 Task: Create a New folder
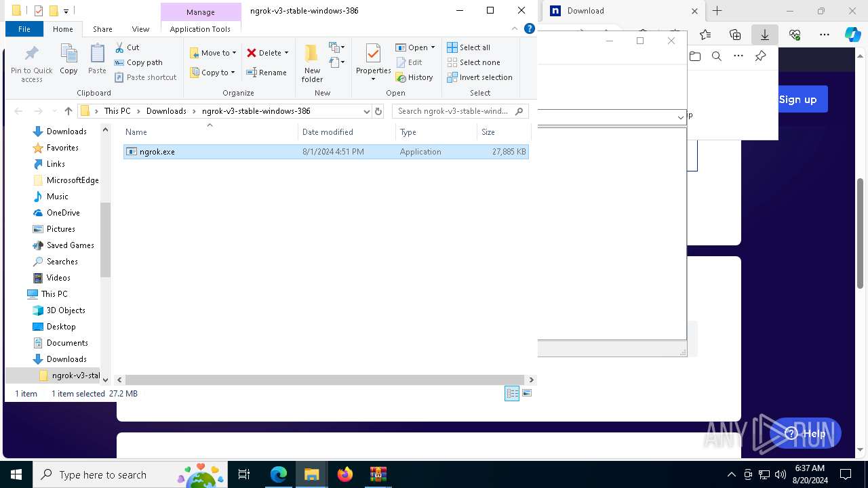[x=312, y=63]
